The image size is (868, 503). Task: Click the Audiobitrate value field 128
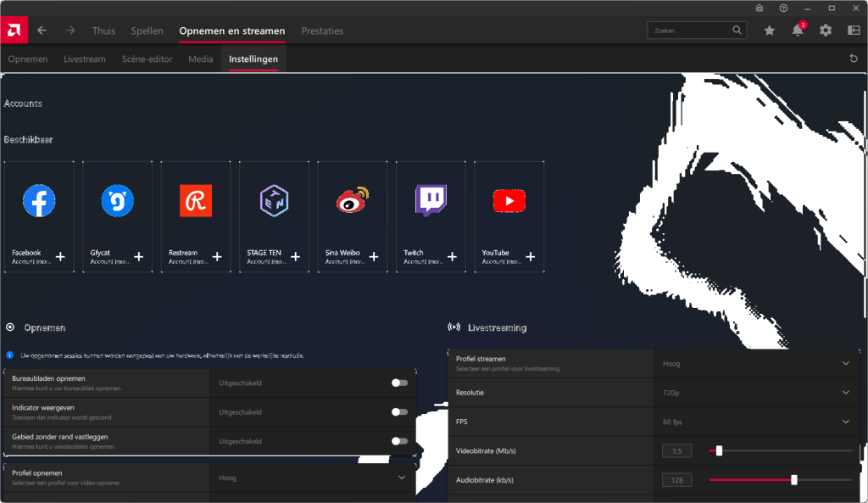[x=676, y=480]
